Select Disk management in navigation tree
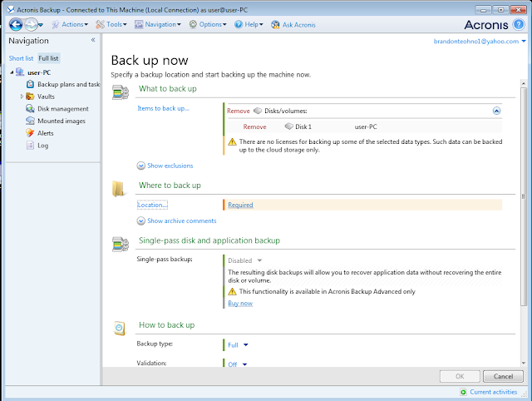This screenshot has height=401, width=532. pyautogui.click(x=57, y=109)
